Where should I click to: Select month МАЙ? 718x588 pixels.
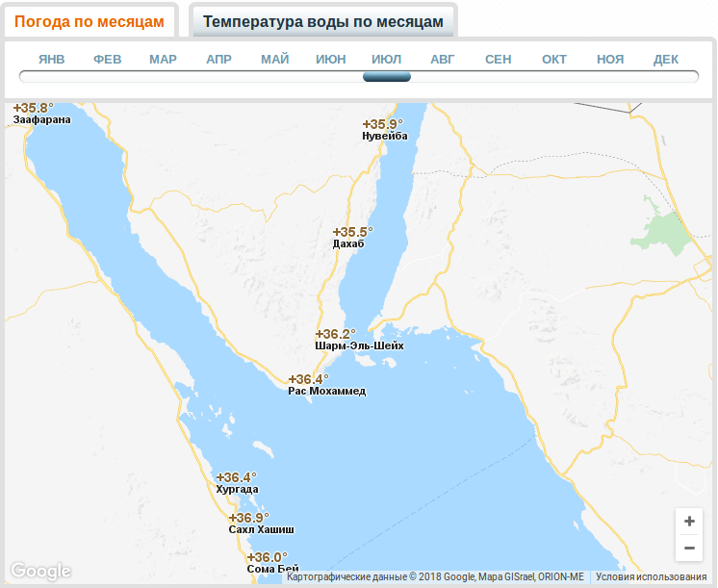coord(274,60)
